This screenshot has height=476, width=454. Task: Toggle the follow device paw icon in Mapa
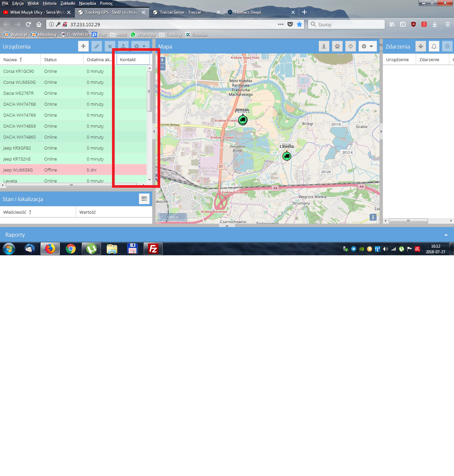337,46
